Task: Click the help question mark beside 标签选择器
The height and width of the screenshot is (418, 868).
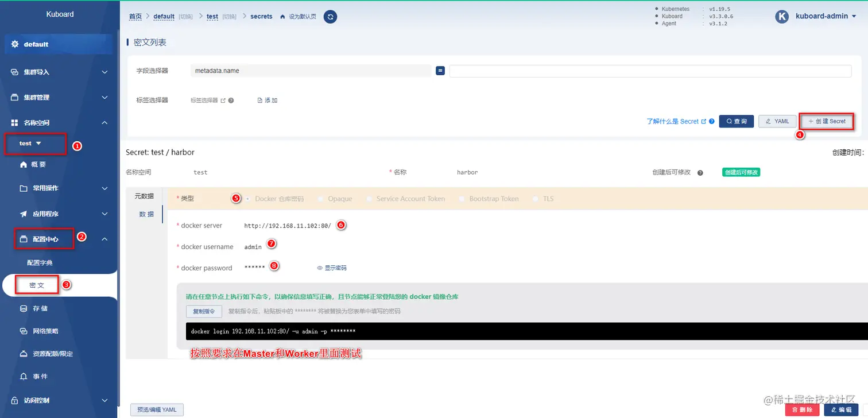Action: [231, 100]
